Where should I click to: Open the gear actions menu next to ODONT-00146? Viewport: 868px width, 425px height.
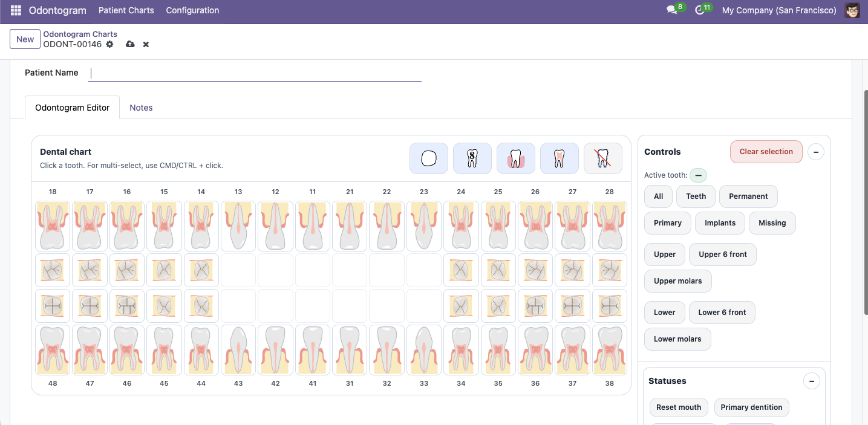(109, 44)
